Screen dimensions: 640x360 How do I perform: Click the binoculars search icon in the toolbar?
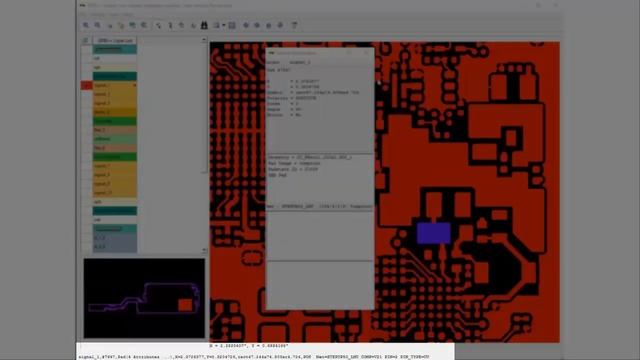click(204, 25)
